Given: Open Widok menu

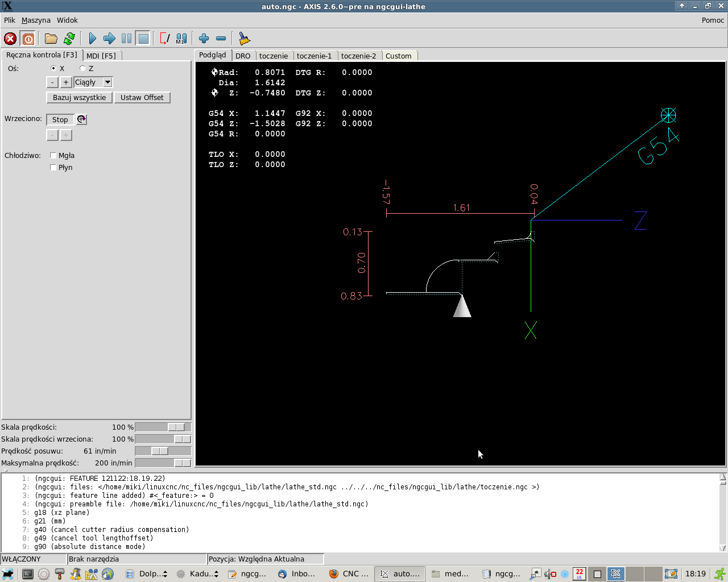Looking at the screenshot, I should coord(67,20).
